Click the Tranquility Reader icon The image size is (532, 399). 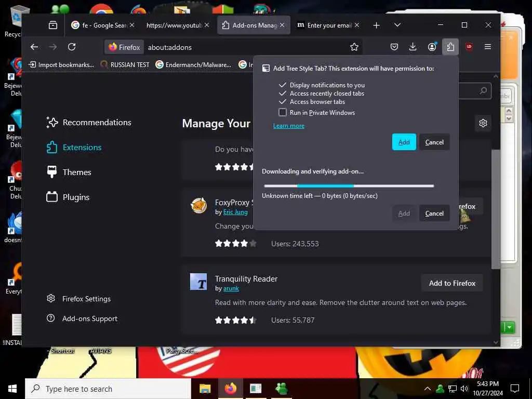[x=198, y=282]
